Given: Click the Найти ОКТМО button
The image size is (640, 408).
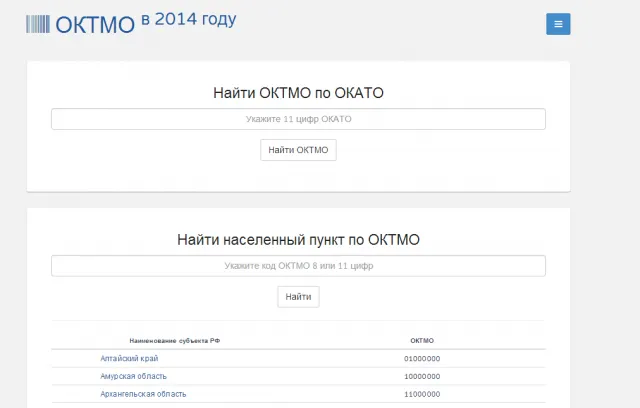Looking at the screenshot, I should [298, 150].
